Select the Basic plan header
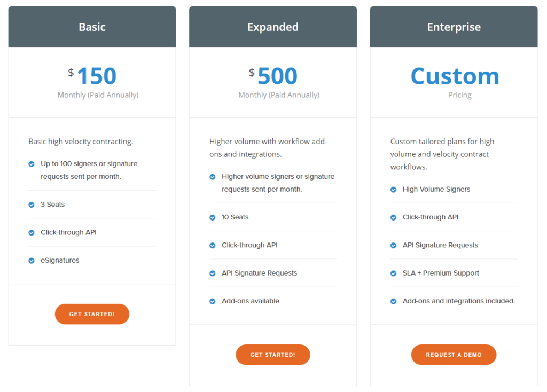This screenshot has height=392, width=547. pos(92,26)
